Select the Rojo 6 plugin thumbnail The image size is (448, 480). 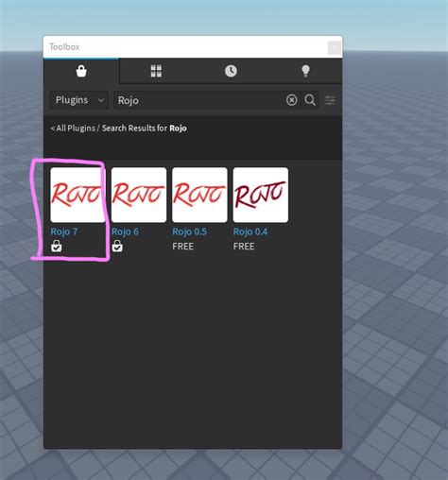[139, 195]
